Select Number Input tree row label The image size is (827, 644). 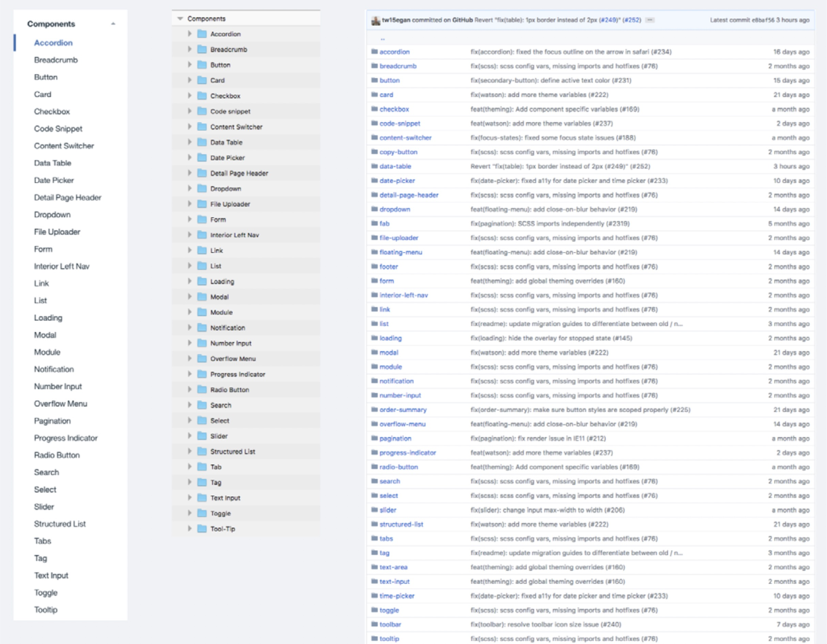(x=231, y=343)
